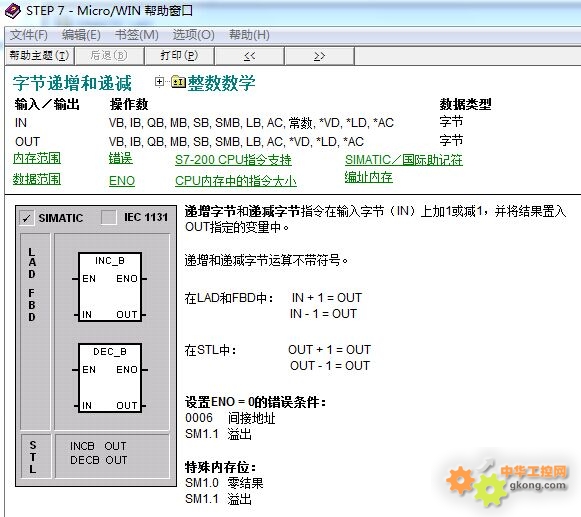Click the INCB OUT STL text

coord(98,446)
